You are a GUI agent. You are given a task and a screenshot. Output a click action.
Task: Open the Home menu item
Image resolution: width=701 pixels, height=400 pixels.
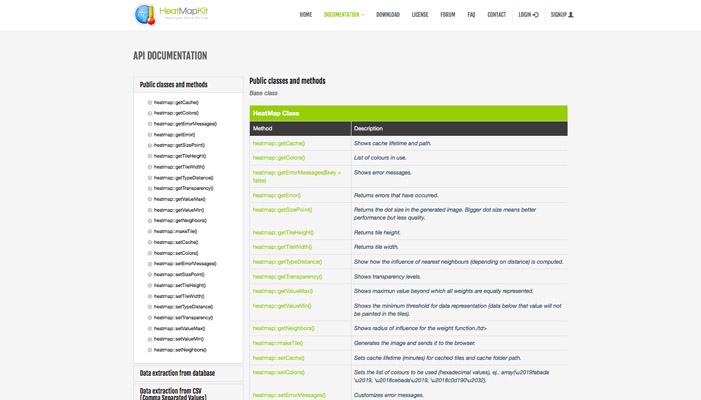coord(306,15)
